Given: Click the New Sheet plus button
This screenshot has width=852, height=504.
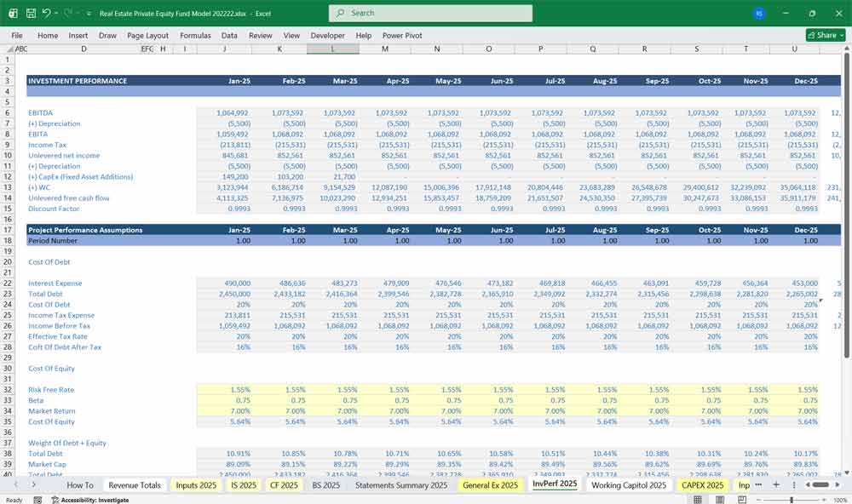Looking at the screenshot, I should (776, 484).
